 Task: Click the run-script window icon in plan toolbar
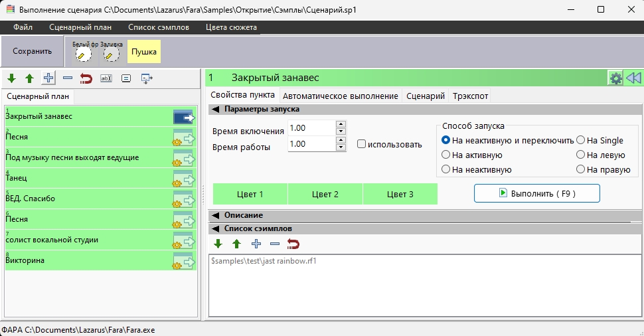coord(147,78)
